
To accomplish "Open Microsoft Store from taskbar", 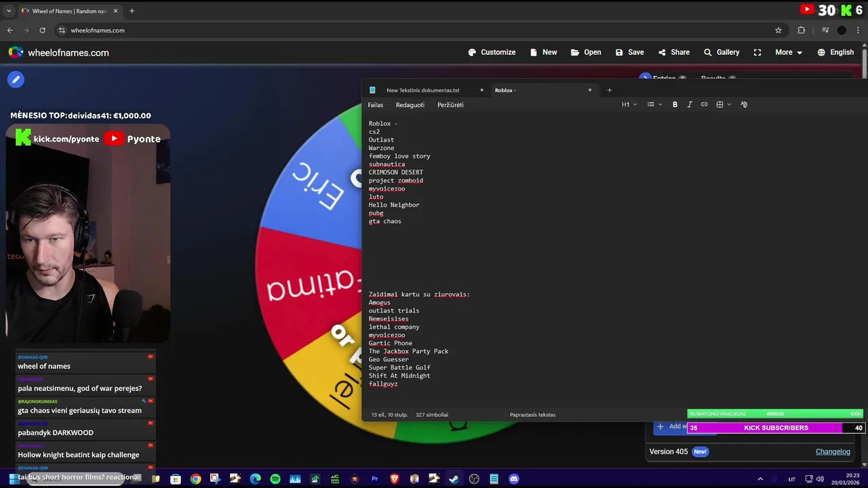I will click(x=176, y=479).
